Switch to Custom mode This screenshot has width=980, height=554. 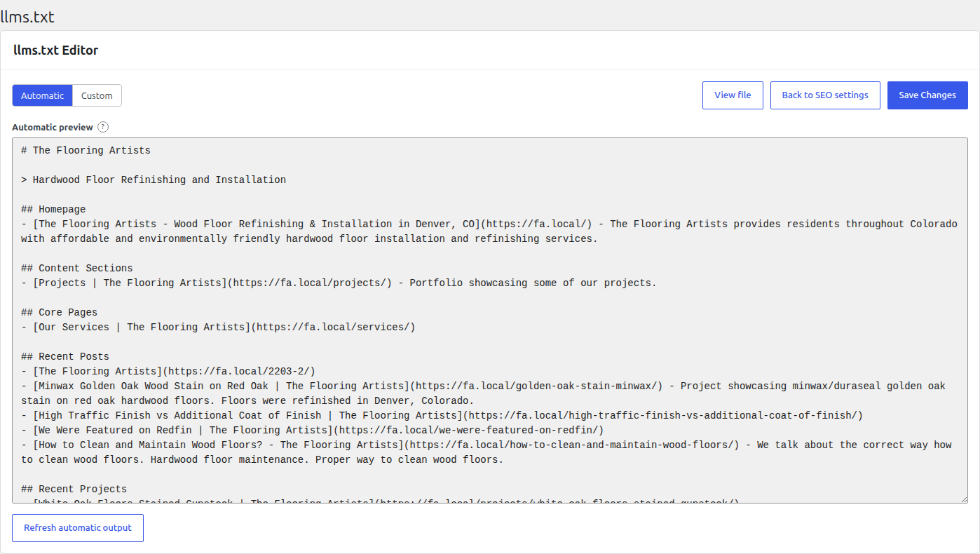click(97, 95)
